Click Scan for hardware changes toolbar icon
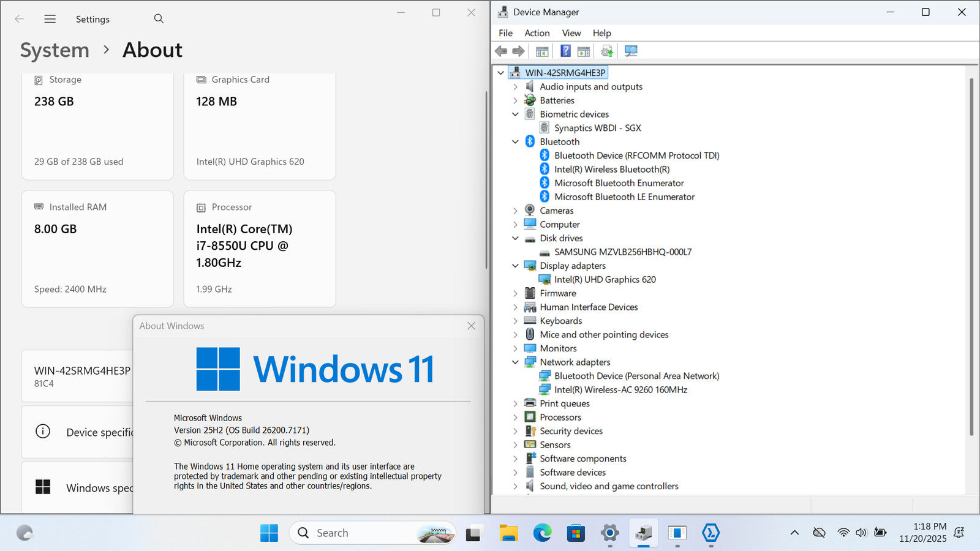Viewport: 980px width, 551px height. pyautogui.click(x=631, y=51)
